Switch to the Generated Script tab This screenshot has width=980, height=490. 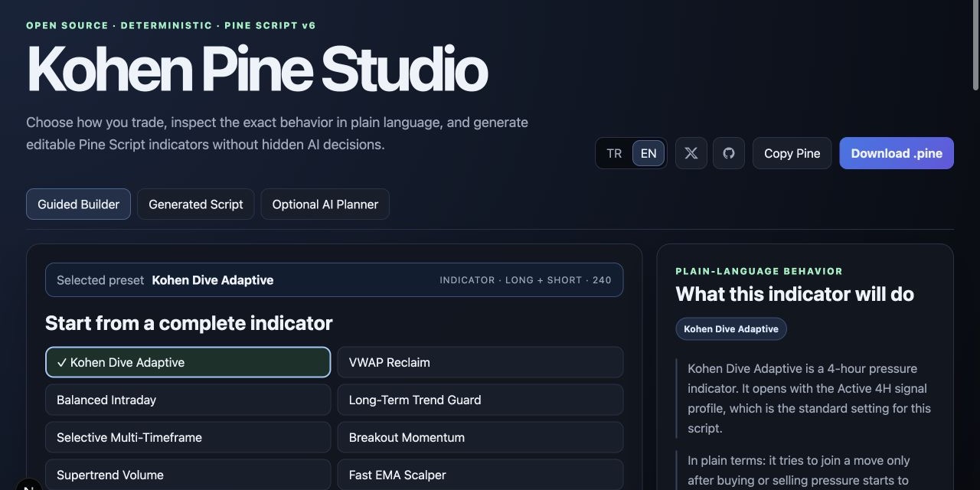click(196, 204)
